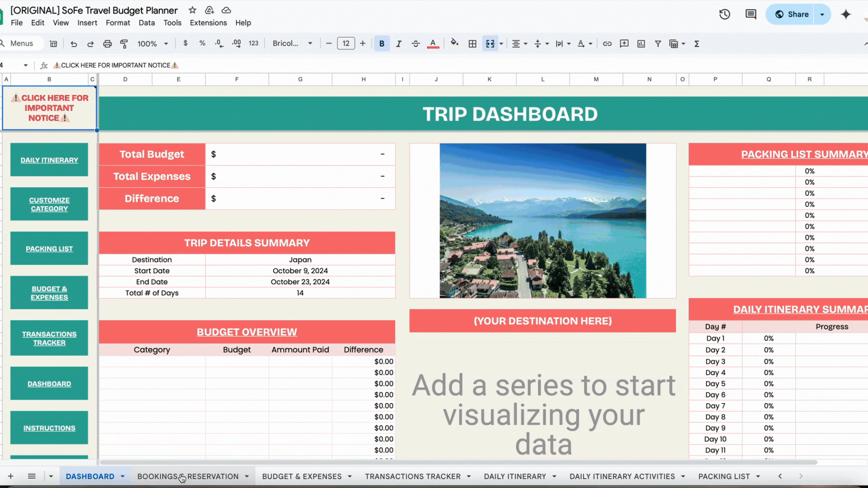Open the zoom 100% dropdown
Screen dimensions: 868x488
[153, 44]
